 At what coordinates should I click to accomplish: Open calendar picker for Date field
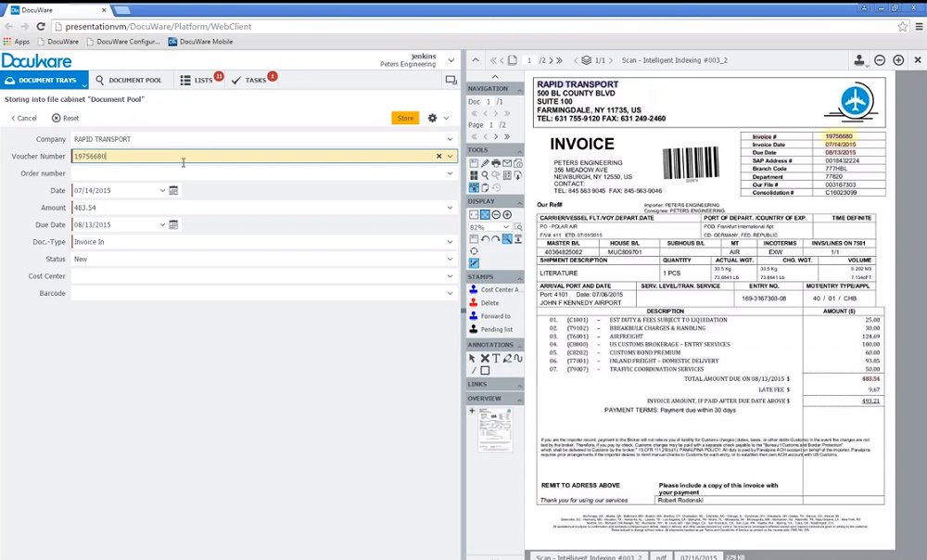point(173,190)
